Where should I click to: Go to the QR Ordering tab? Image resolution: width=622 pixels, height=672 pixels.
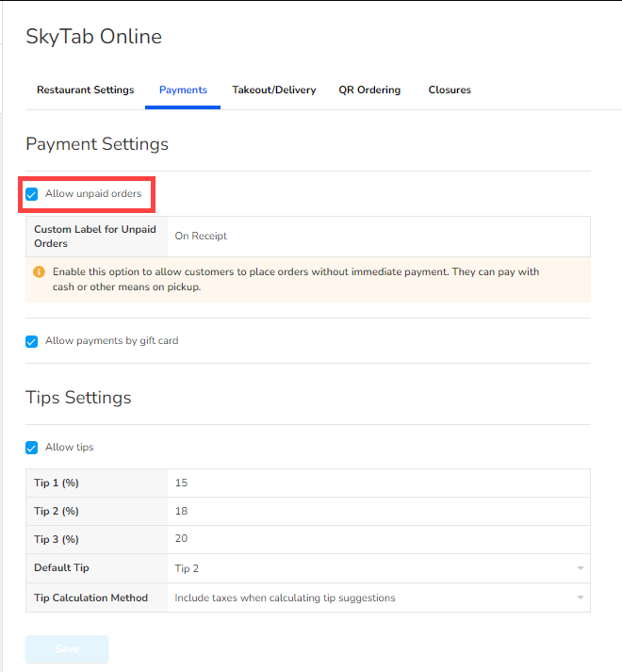369,90
